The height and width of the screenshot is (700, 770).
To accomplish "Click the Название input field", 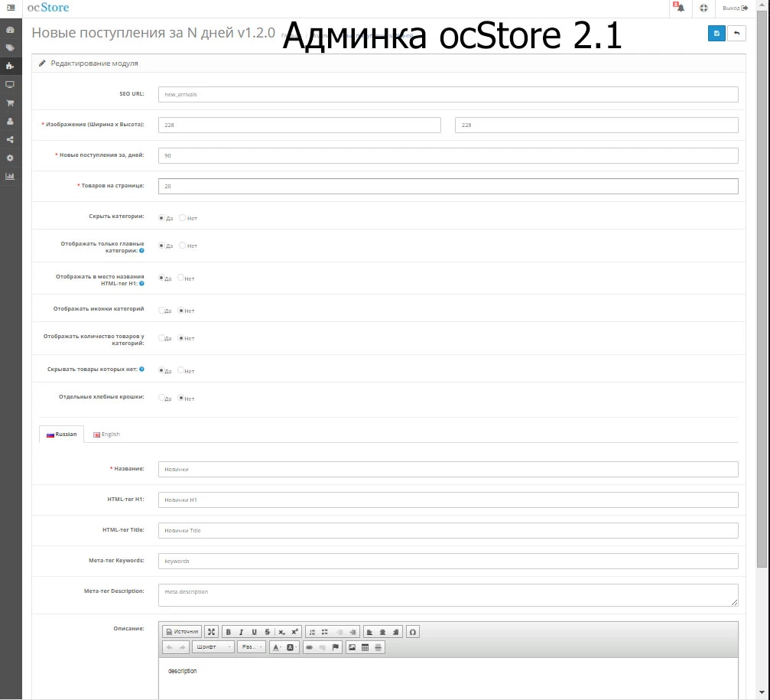I will click(x=448, y=469).
